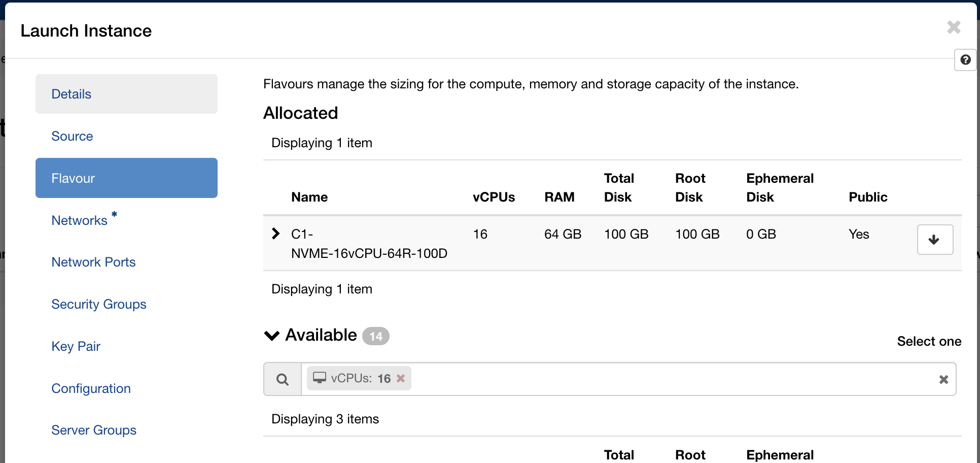980x463 pixels.
Task: Open the help question mark icon
Action: 965,60
